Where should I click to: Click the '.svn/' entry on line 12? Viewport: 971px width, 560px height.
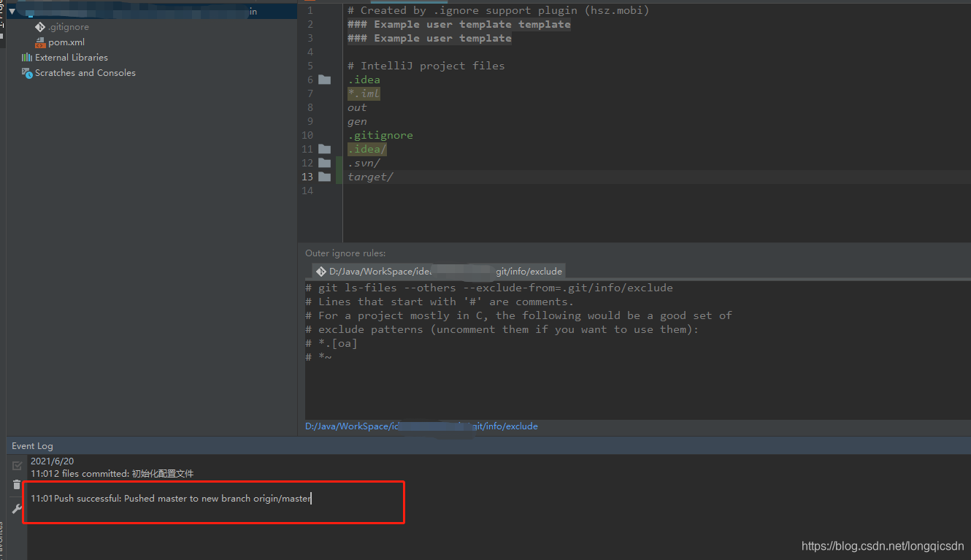click(364, 163)
